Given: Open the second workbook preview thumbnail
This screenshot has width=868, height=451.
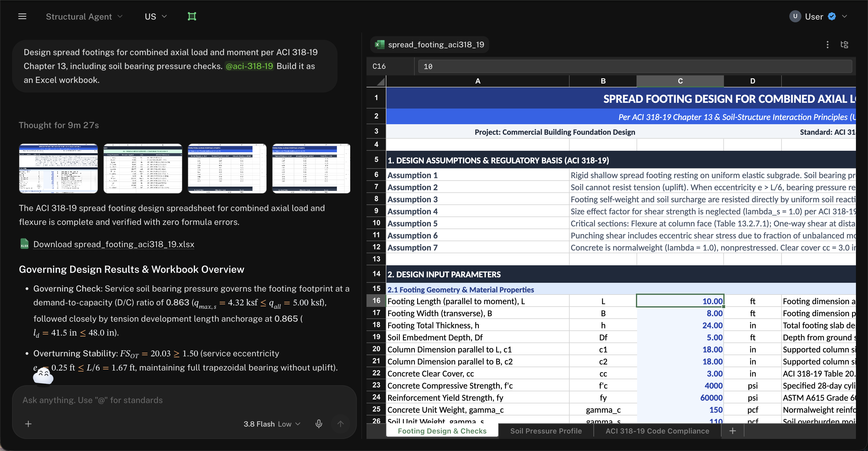Looking at the screenshot, I should [143, 169].
